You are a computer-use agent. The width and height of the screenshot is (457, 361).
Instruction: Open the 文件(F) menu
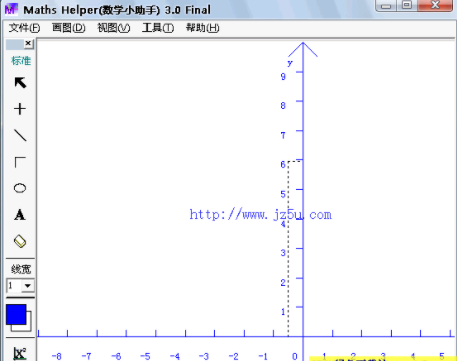coord(24,28)
